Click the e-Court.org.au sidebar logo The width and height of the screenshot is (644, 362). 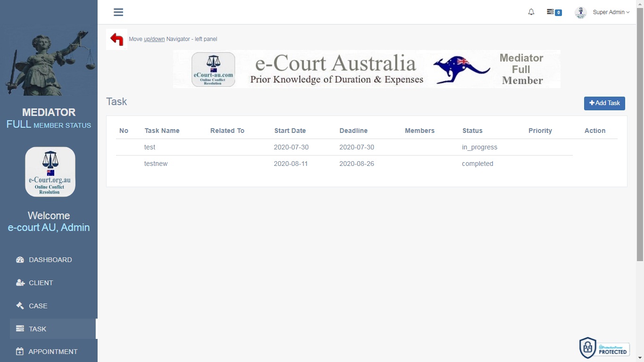click(x=50, y=172)
